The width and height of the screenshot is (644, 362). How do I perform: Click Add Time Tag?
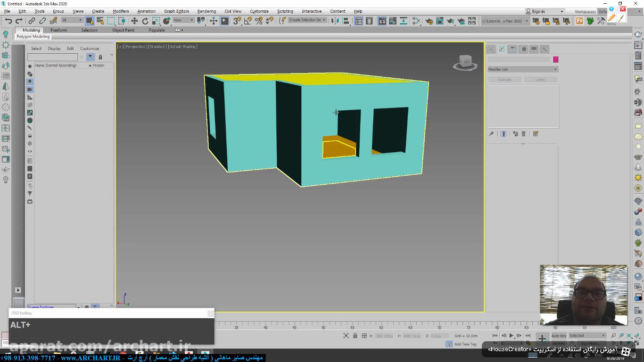click(x=465, y=344)
